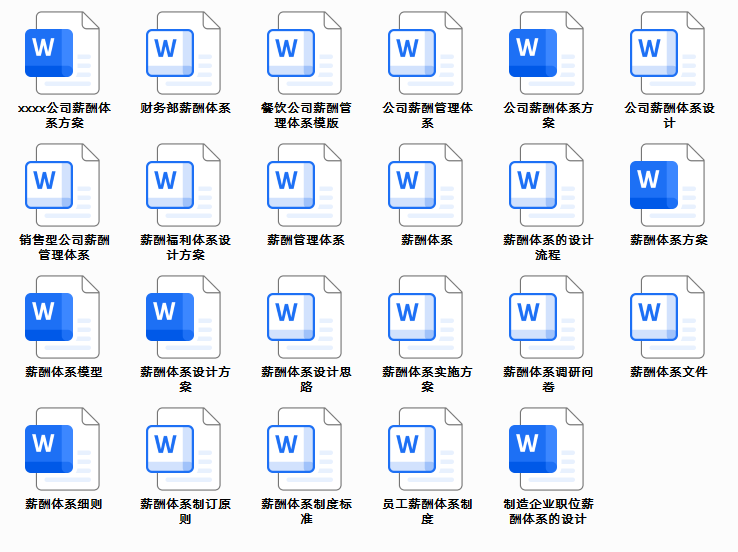Click the Word icon for 制造企业职位薪酬体系的设计
Image resolution: width=738 pixels, height=552 pixels.
[546, 449]
